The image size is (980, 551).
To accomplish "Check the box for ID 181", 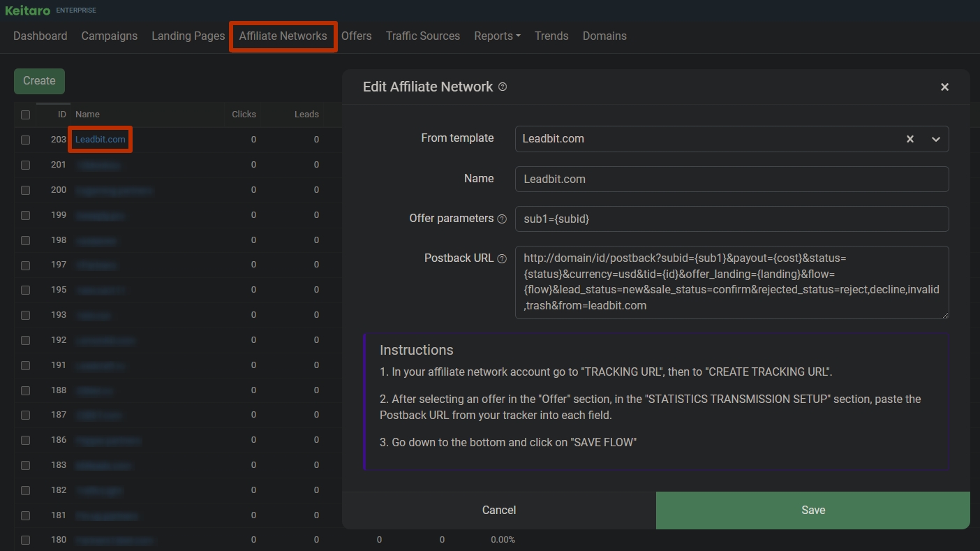I will [x=26, y=515].
